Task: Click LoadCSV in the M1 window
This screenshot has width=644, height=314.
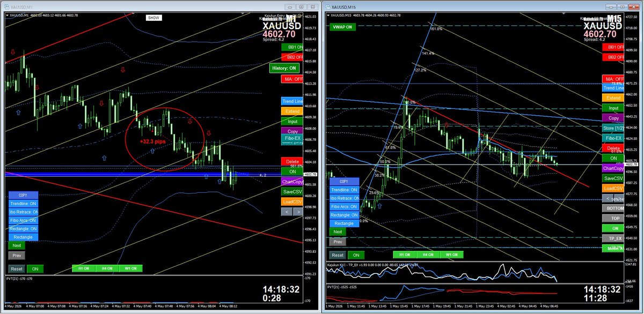Action: [x=292, y=202]
